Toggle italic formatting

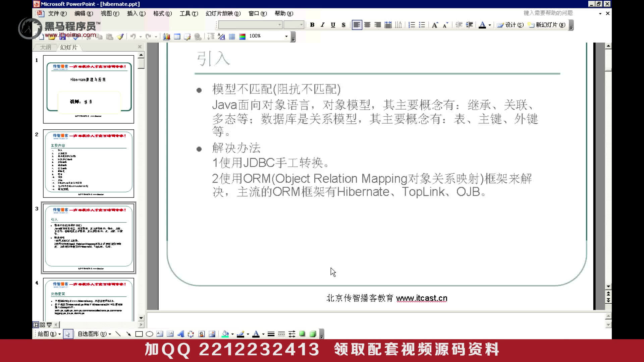[x=322, y=25]
